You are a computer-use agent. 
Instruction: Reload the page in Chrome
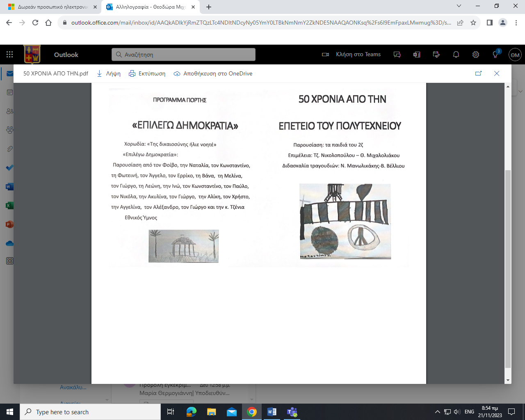[x=35, y=23]
